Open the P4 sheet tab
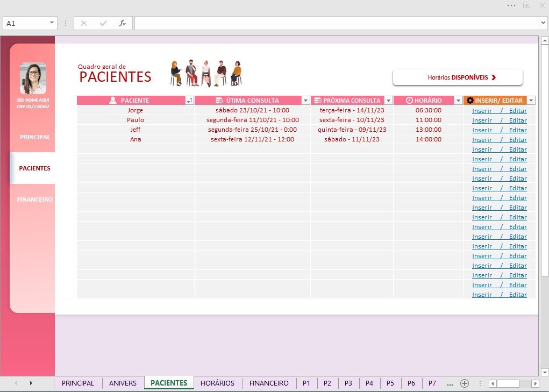 pos(369,383)
